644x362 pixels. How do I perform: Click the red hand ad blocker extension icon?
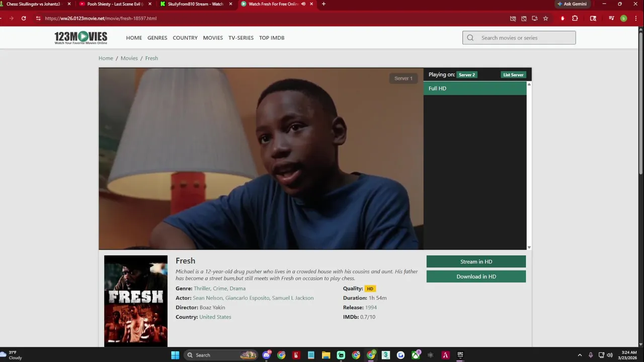(562, 18)
